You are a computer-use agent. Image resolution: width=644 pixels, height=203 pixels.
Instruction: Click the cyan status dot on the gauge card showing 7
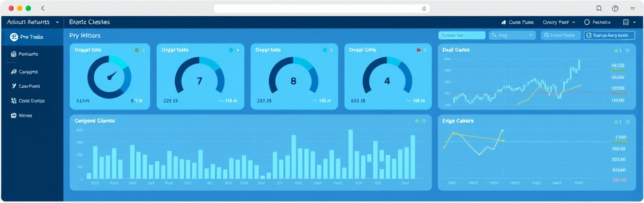pos(231,50)
